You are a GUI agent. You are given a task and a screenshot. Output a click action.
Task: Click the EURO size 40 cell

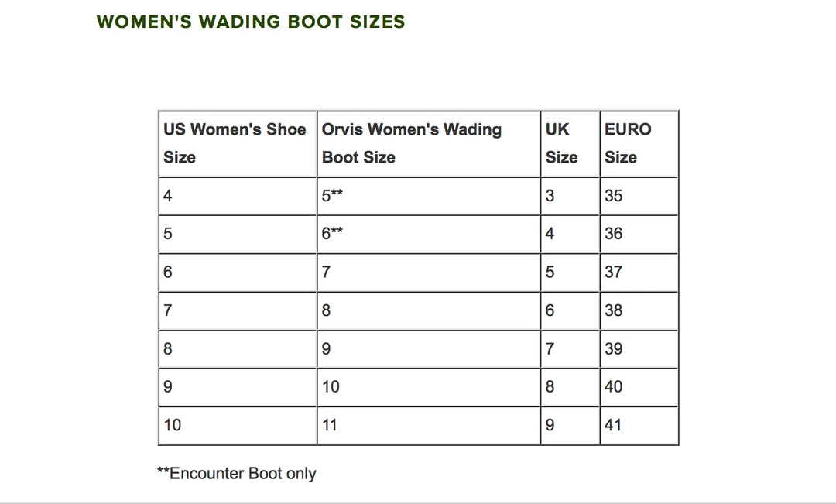[x=614, y=387]
